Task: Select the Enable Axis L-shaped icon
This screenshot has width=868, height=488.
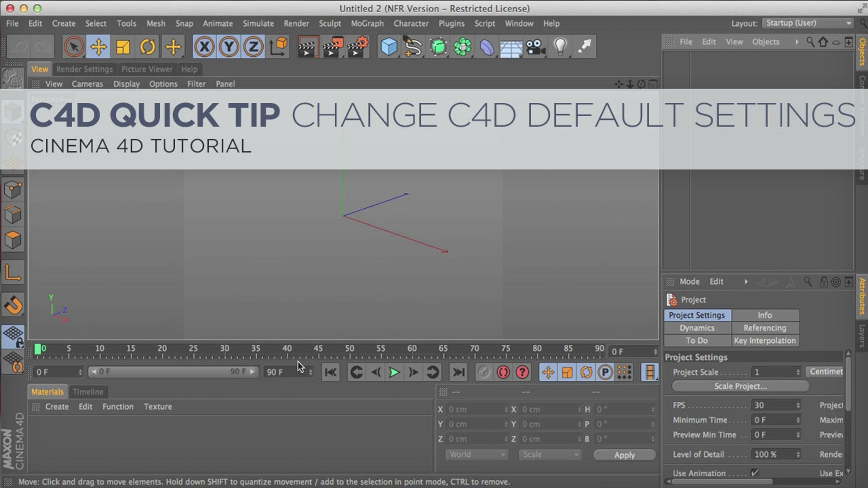Action: tap(13, 272)
